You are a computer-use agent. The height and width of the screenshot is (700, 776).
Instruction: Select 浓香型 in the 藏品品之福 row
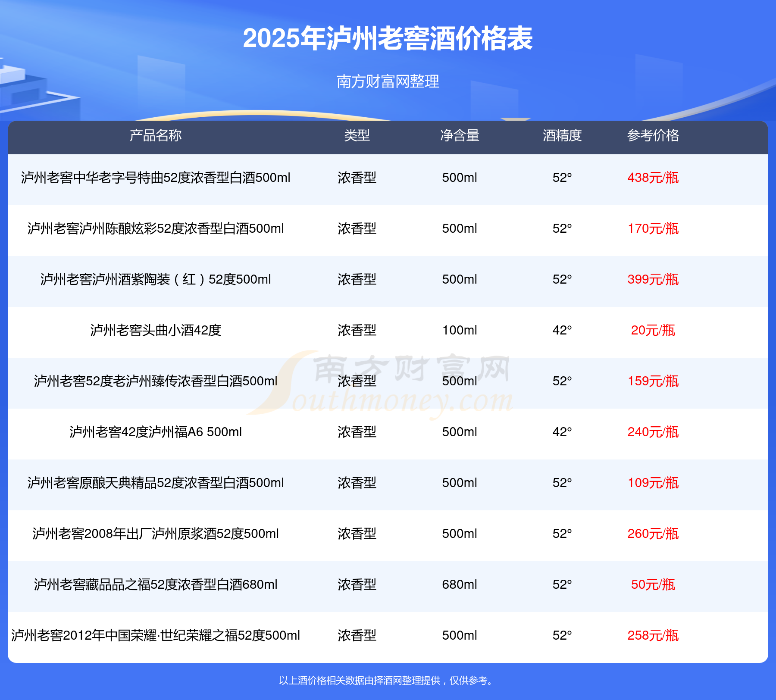pyautogui.click(x=357, y=584)
